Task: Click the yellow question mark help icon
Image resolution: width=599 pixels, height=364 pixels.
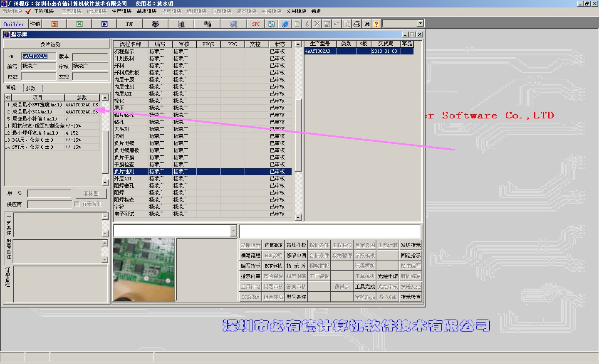Action: pos(376,24)
